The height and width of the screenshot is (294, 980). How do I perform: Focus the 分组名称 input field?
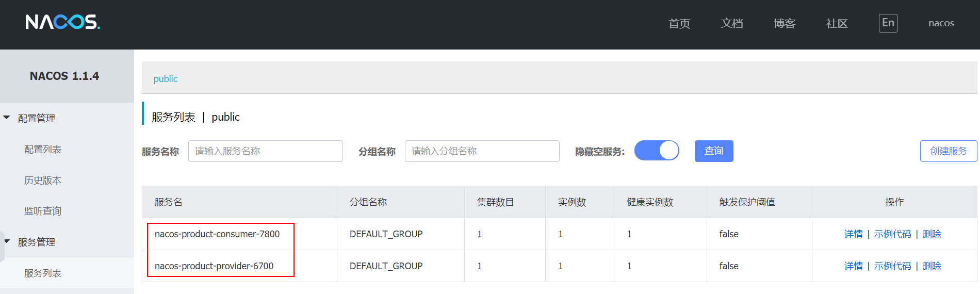[x=482, y=151]
